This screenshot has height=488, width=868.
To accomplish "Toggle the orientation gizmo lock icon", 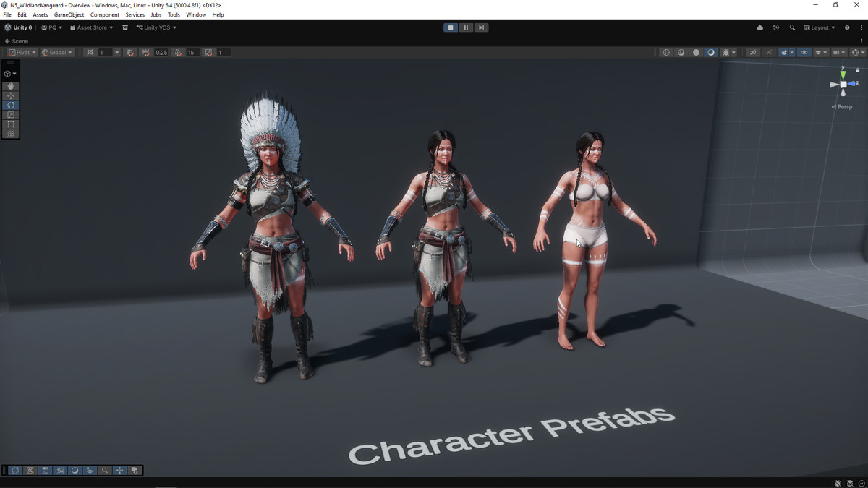I will coord(858,70).
